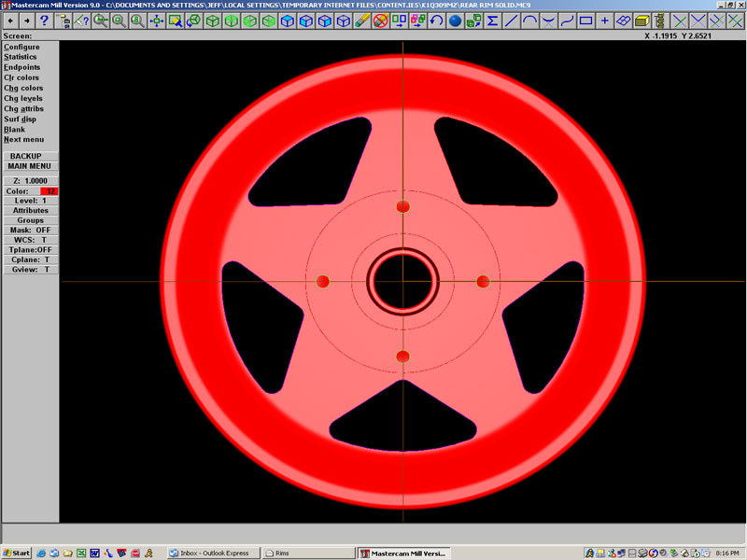Select the create arc tool icon
This screenshot has height=560, width=747.
[529, 21]
